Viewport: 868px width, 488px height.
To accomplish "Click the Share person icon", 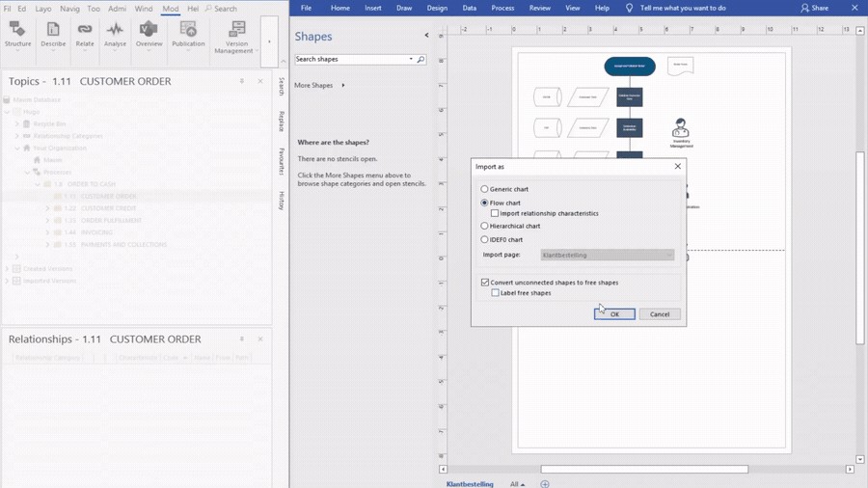I will [x=804, y=8].
